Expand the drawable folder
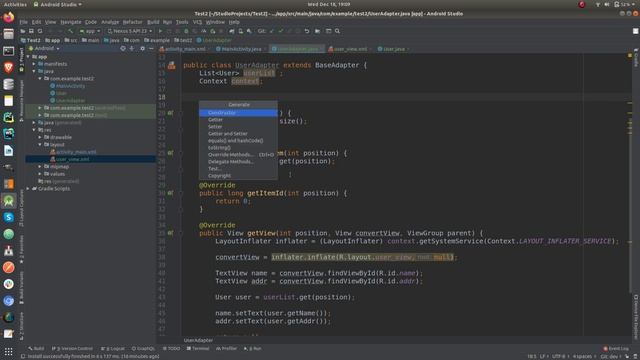The height and width of the screenshot is (360, 640). tap(40, 137)
